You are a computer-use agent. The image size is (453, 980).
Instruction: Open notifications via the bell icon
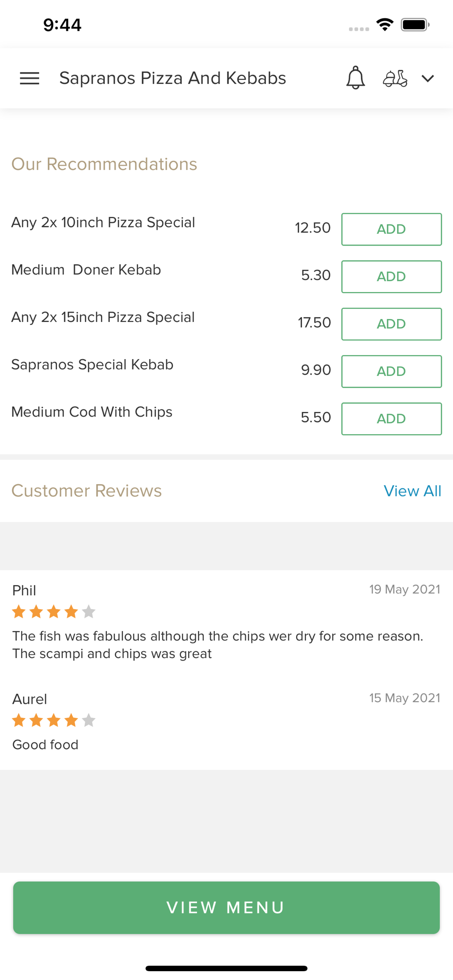[x=355, y=78]
